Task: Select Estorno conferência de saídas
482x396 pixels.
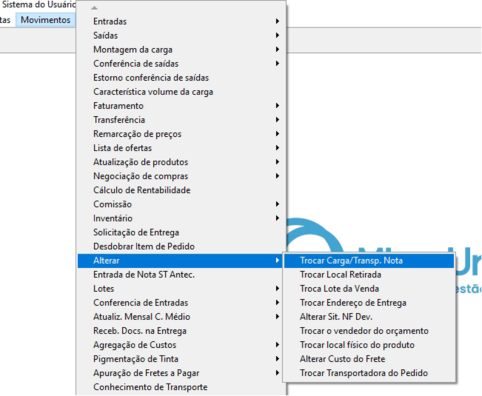Action: click(182, 78)
